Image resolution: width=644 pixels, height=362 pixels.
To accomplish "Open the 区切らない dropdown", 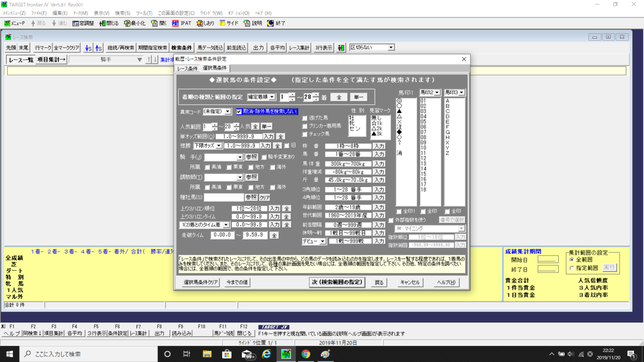I will pos(391,47).
